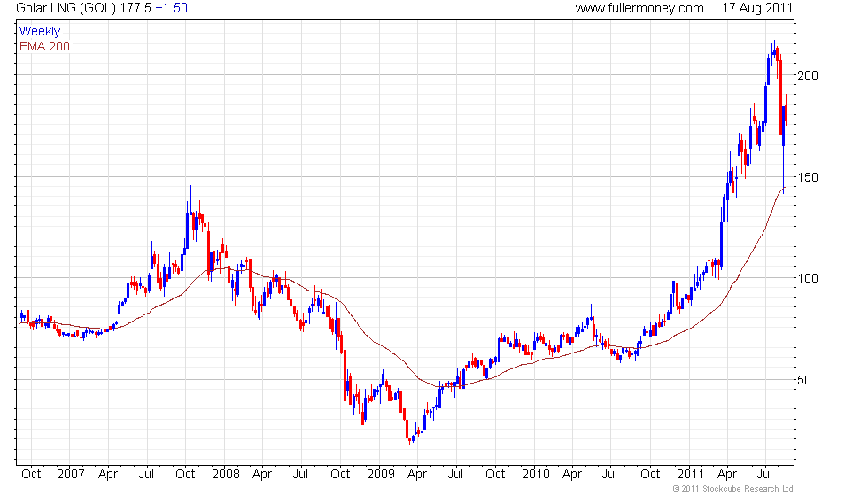Click the 100 price axis label

(808, 278)
